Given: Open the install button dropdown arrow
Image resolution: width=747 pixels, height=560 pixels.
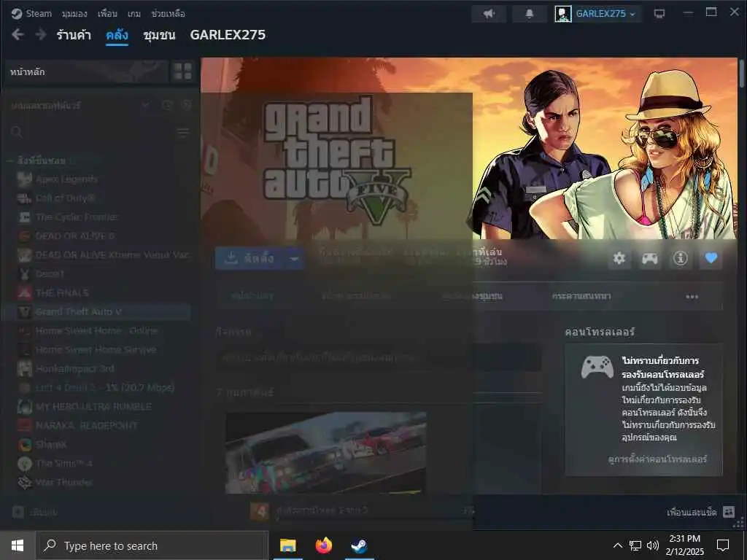Looking at the screenshot, I should click(x=295, y=258).
